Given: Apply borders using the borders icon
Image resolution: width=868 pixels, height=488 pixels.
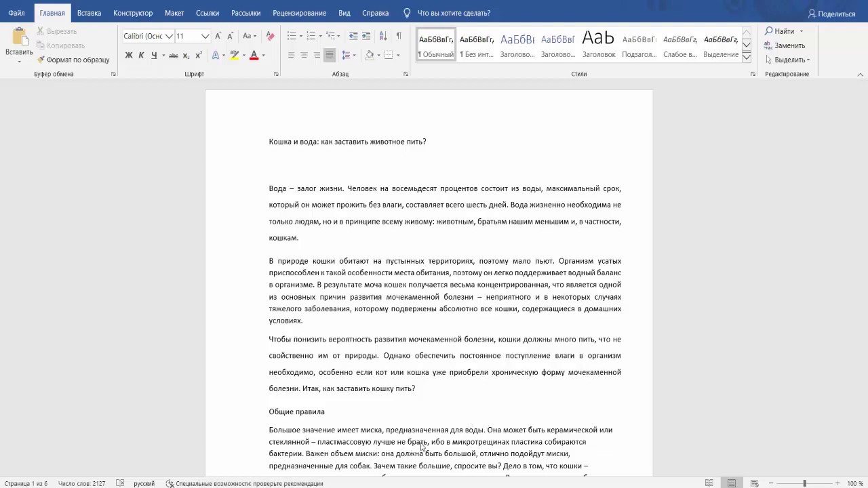Looking at the screenshot, I should click(388, 56).
